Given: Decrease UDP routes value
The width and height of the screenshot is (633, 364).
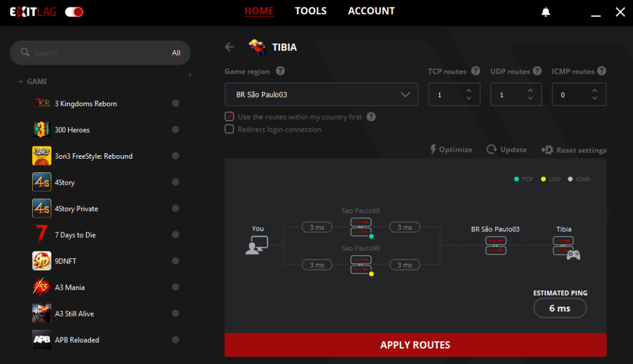Looking at the screenshot, I should 530,98.
